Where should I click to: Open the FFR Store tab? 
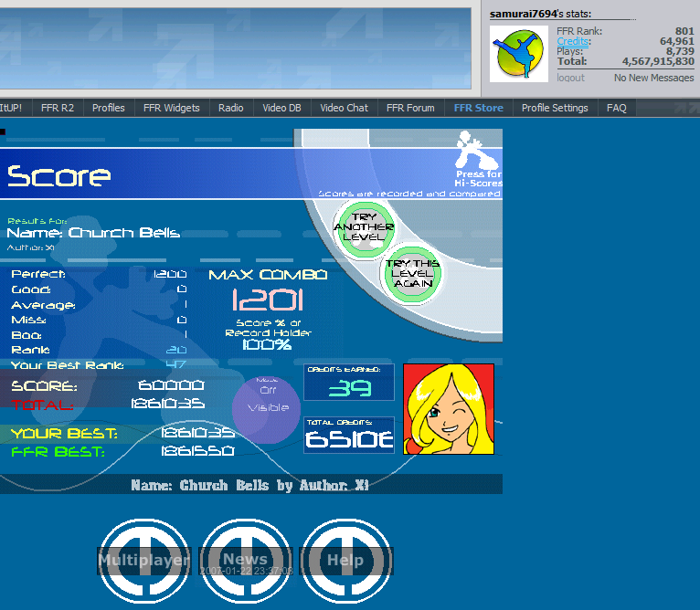478,108
